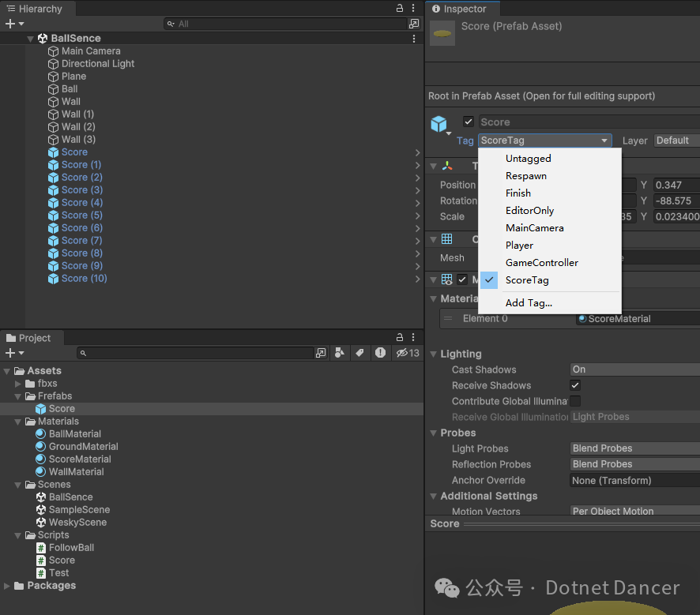
Task: Select the ScoreMaterial asset
Action: [x=80, y=459]
